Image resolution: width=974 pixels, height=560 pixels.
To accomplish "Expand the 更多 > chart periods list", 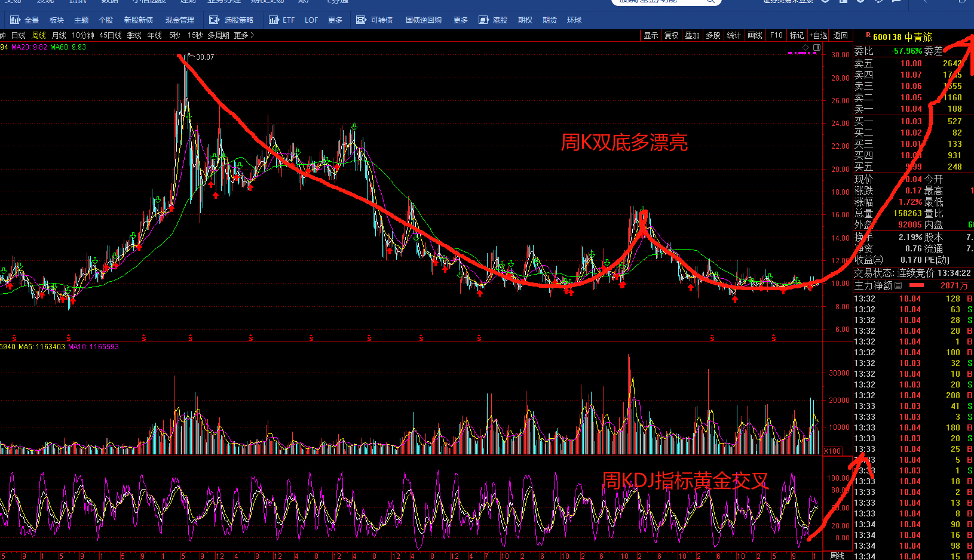I will point(244,35).
